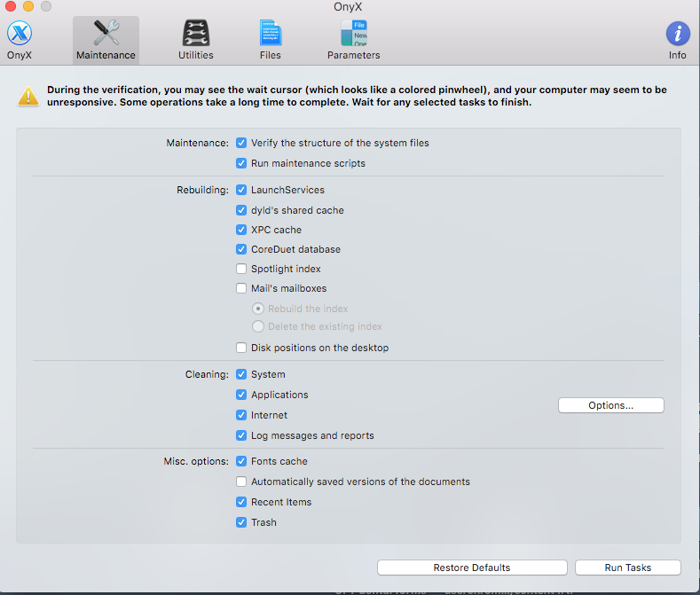The height and width of the screenshot is (595, 700).
Task: Click the yellow warning triangle icon
Action: point(28,96)
